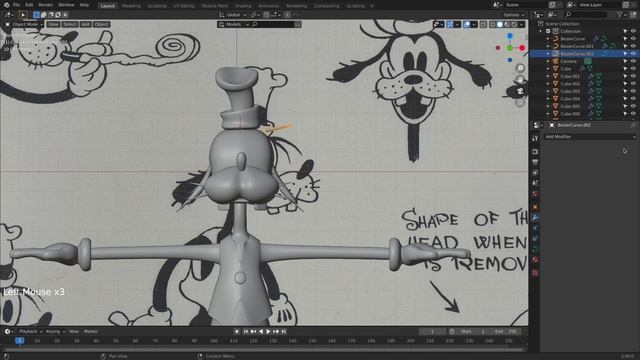Click the Play animation button

[x=268, y=332]
